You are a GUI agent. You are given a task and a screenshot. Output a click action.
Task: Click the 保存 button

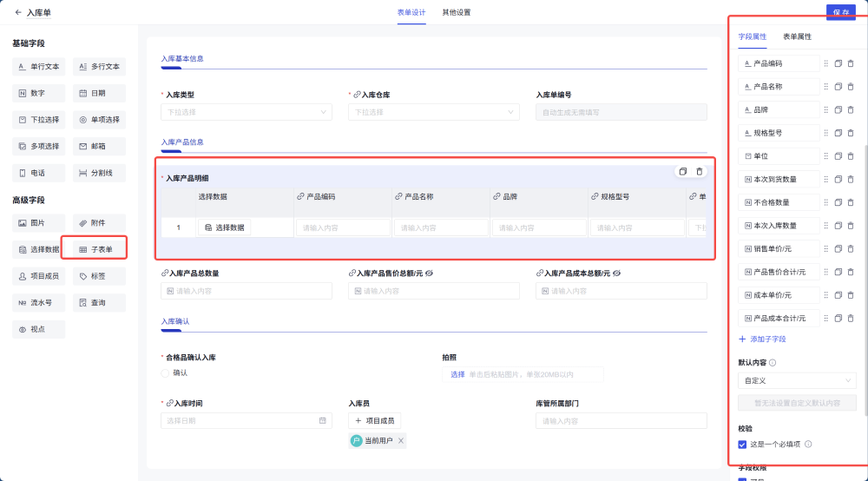click(840, 12)
